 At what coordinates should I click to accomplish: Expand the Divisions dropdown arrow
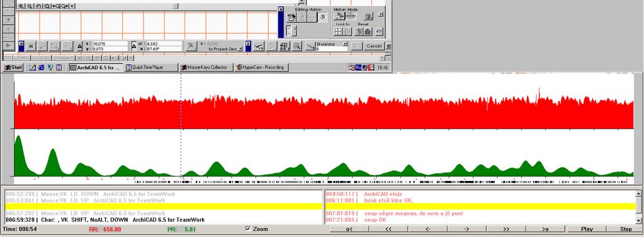point(345,43)
